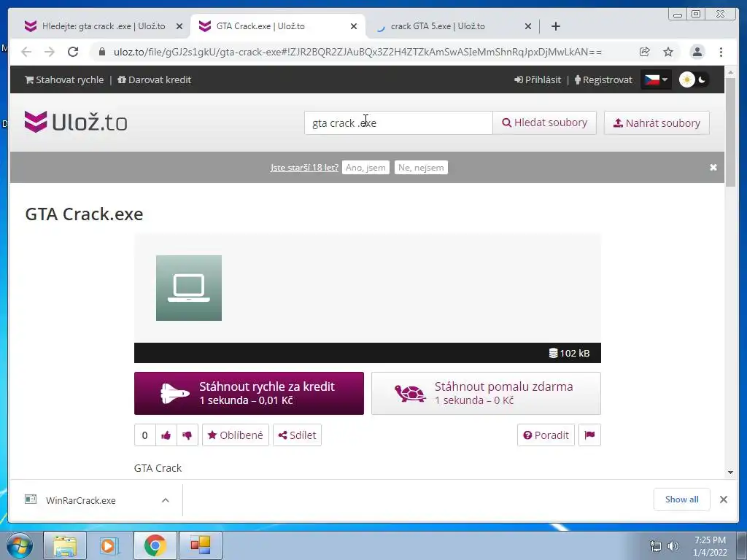Screen dimensions: 747x560
Task: Click 'Jste starší 18 let?' link
Action: pyautogui.click(x=304, y=168)
